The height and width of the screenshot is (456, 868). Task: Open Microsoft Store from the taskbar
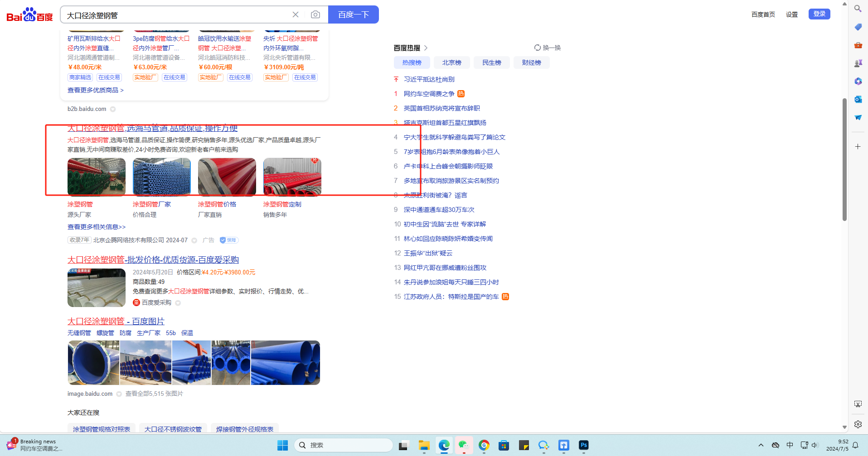pyautogui.click(x=504, y=446)
